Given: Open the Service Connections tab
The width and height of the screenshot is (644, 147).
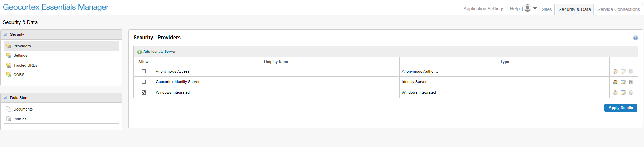Looking at the screenshot, I should (x=619, y=9).
